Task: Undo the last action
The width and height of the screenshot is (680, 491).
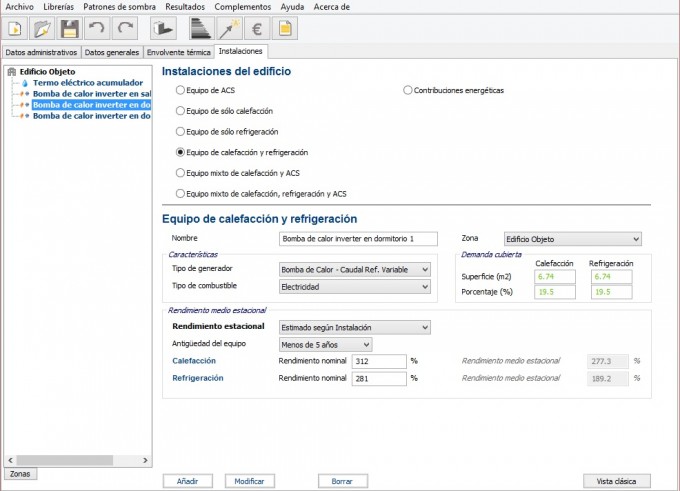Action: pyautogui.click(x=97, y=29)
